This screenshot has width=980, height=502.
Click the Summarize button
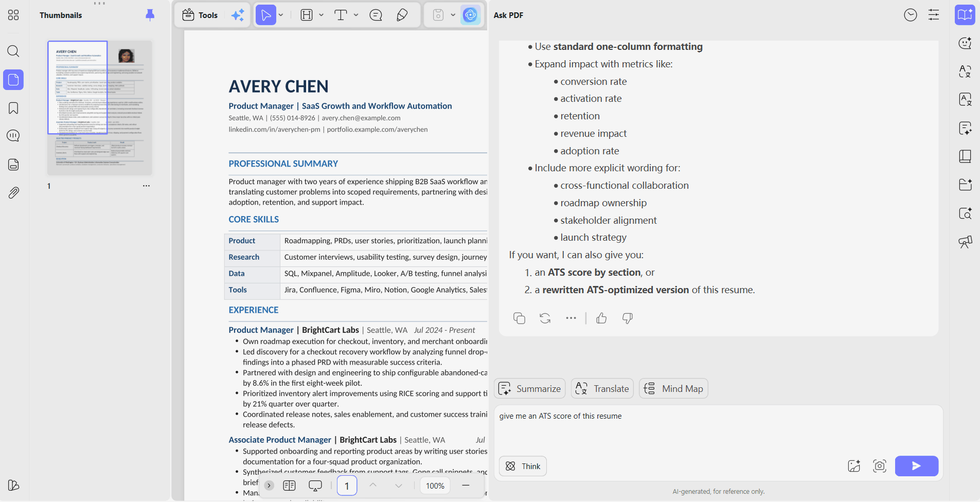point(530,388)
